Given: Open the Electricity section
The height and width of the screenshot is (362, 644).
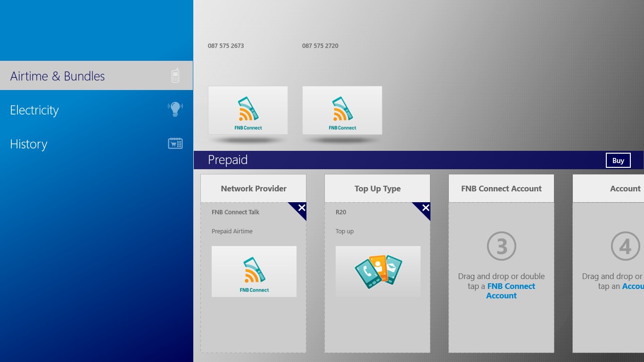Looking at the screenshot, I should click(x=96, y=110).
